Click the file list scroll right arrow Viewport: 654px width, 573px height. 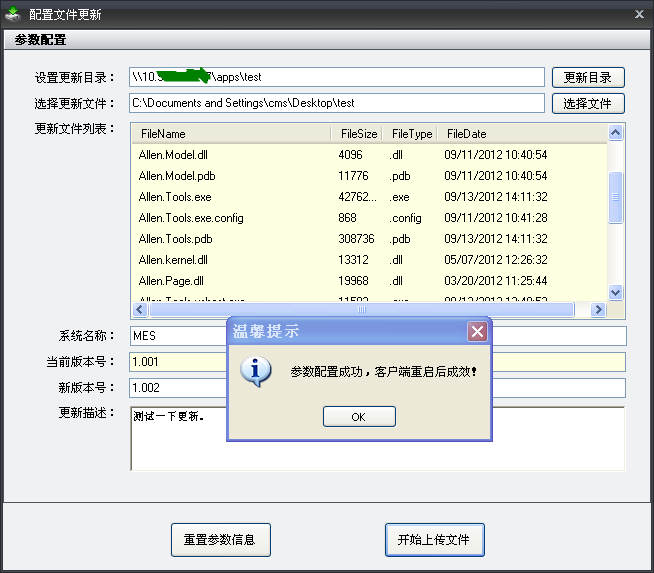pos(598,309)
